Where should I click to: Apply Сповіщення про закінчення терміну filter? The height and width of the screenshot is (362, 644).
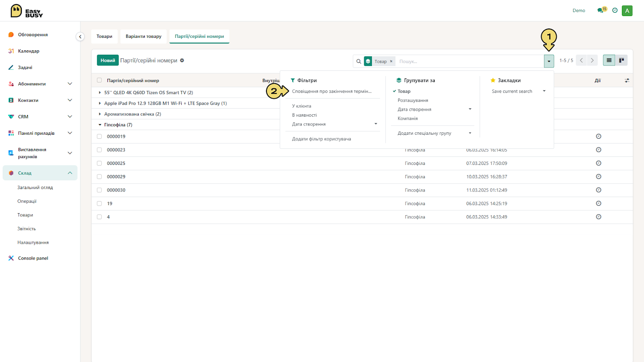point(332,91)
